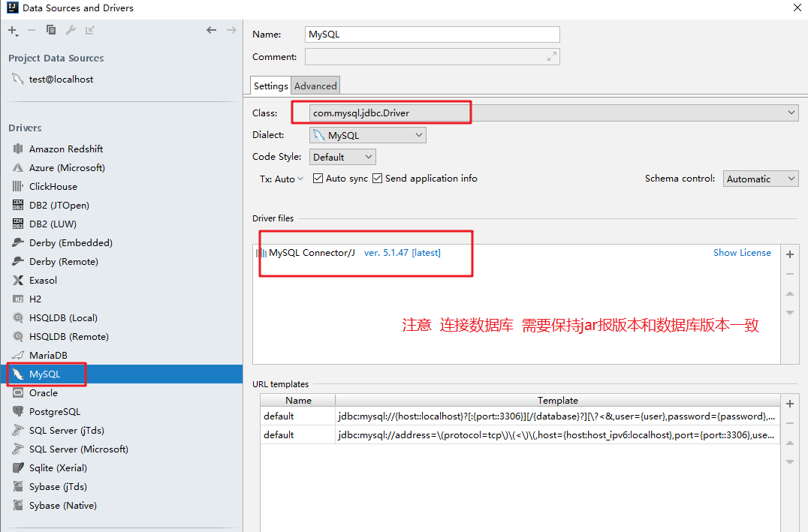Screen dimensions: 808x532
Task: Select Amazon Redshift driver
Action: click(x=66, y=149)
